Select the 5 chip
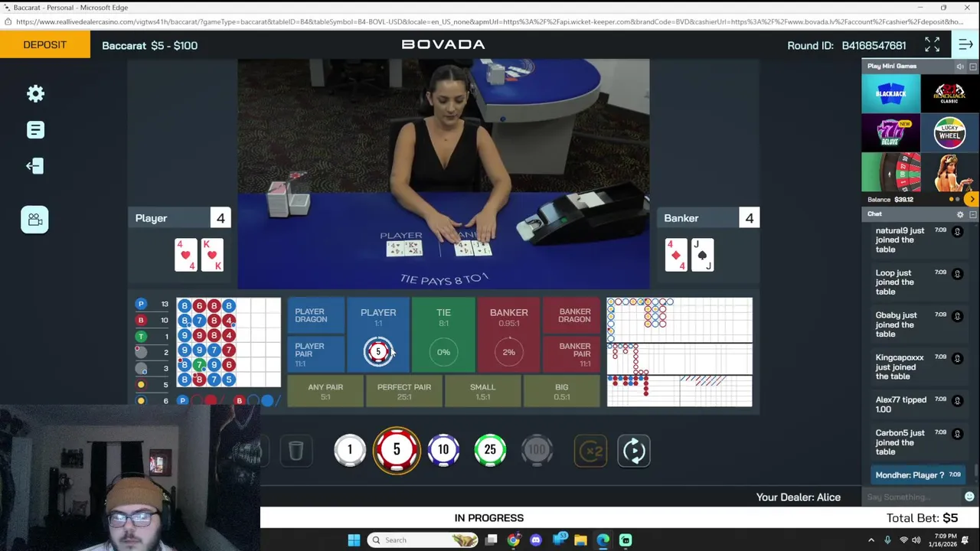The height and width of the screenshot is (551, 980). tap(397, 450)
